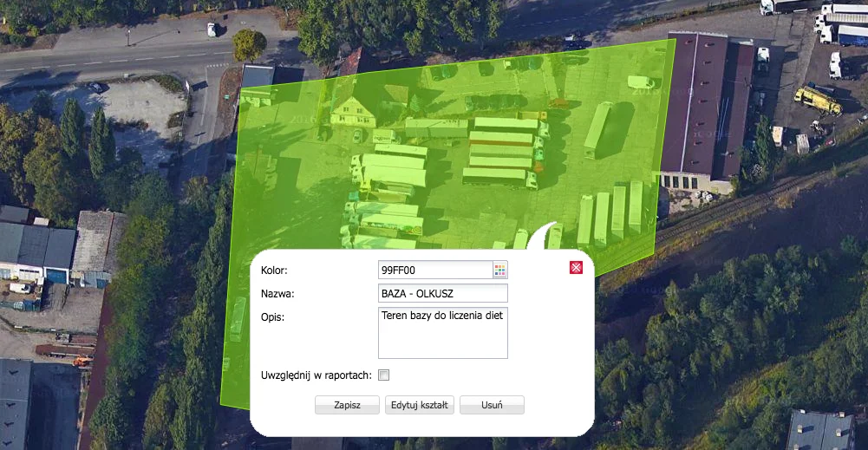The height and width of the screenshot is (450, 868).
Task: Choose Edytuj kształt to edit shape
Action: (x=420, y=405)
